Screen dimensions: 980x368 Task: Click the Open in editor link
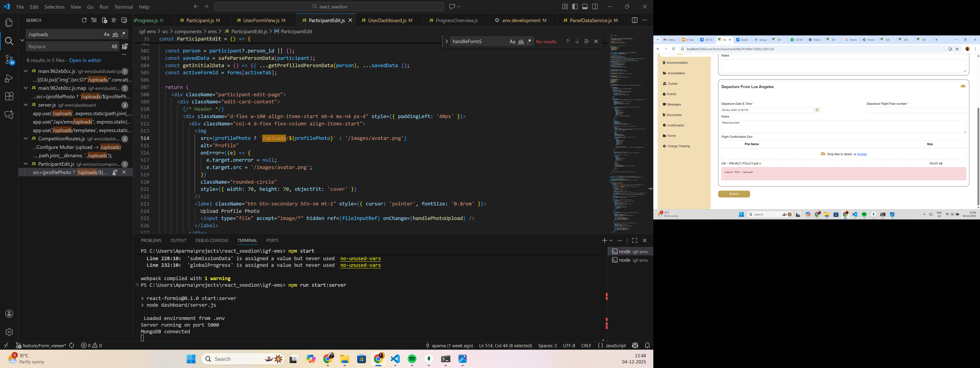pyautogui.click(x=85, y=60)
